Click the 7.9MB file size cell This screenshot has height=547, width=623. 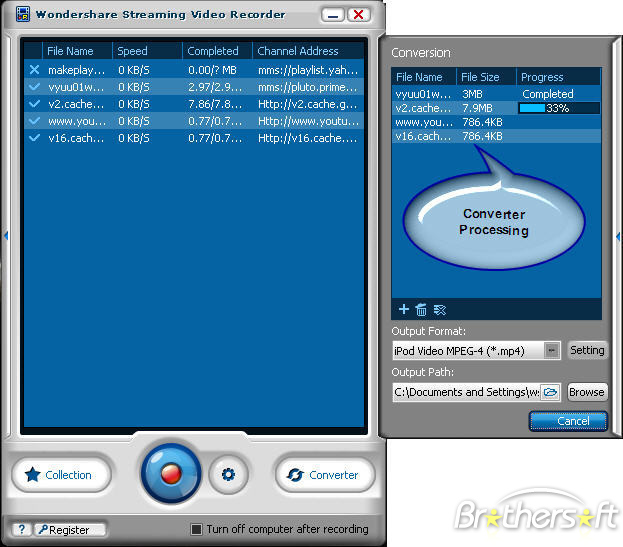pyautogui.click(x=477, y=108)
